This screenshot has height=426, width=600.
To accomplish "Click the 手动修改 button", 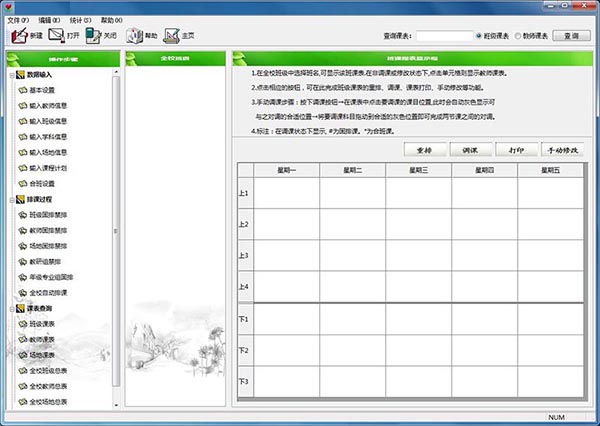I will tap(562, 150).
